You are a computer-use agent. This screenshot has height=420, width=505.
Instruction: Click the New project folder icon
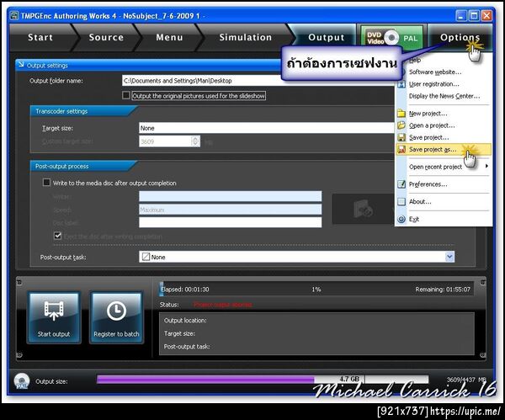401,114
